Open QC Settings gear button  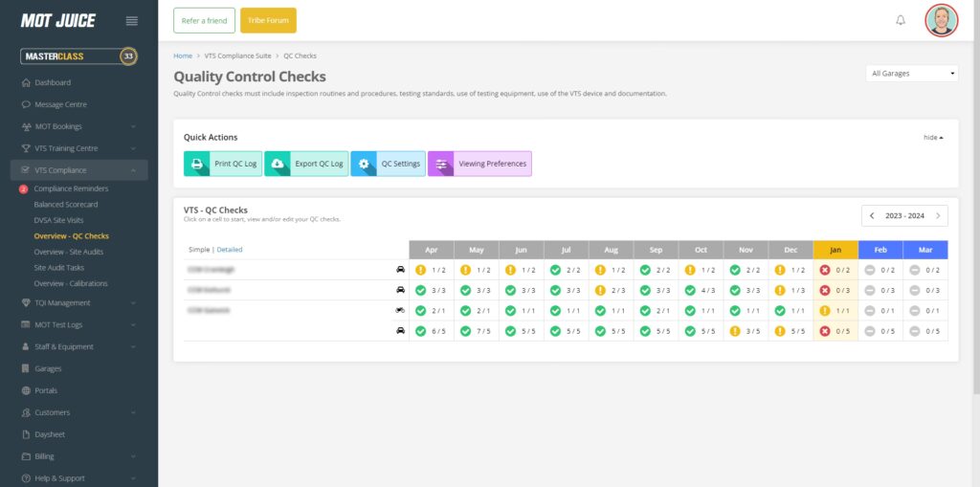pos(388,164)
